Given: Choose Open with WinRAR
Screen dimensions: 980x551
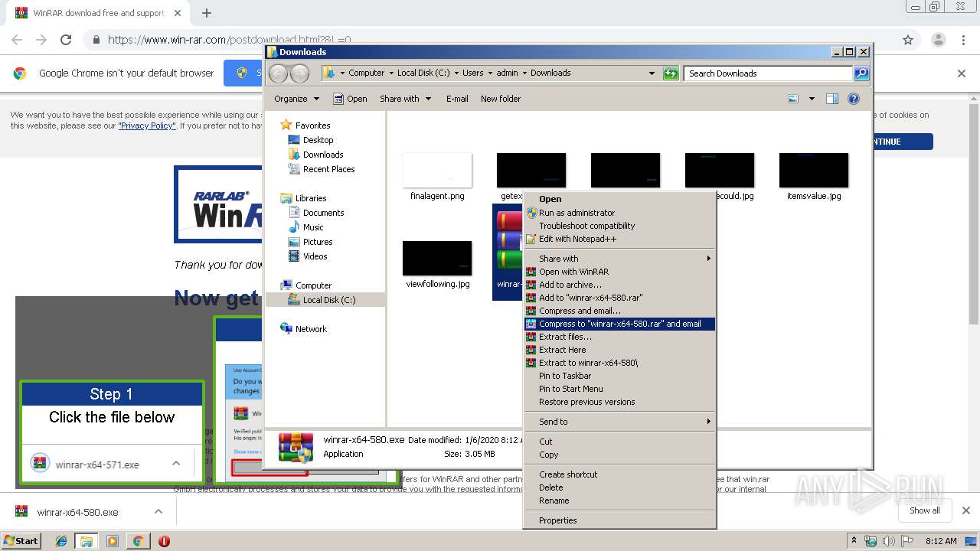Looking at the screenshot, I should coord(619,272).
